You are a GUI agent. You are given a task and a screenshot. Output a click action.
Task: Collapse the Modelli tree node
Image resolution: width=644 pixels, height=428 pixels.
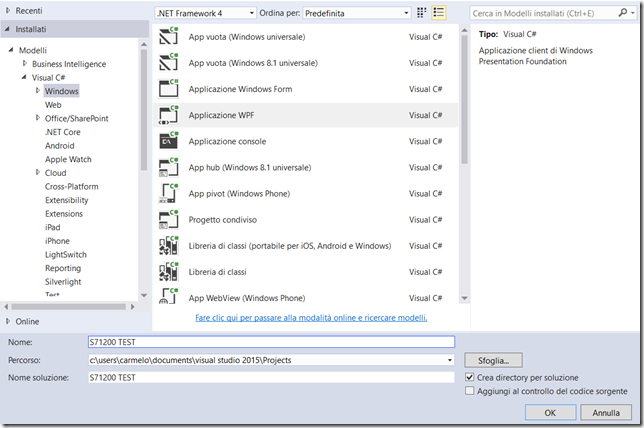click(x=11, y=50)
